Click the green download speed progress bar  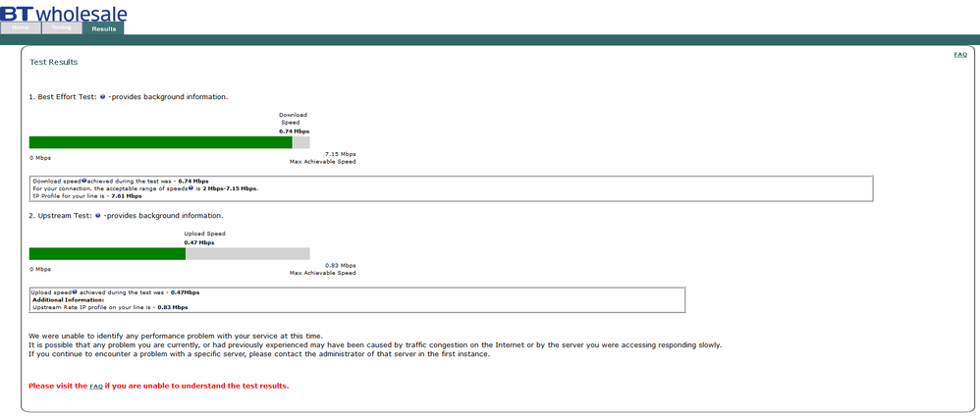(x=161, y=142)
